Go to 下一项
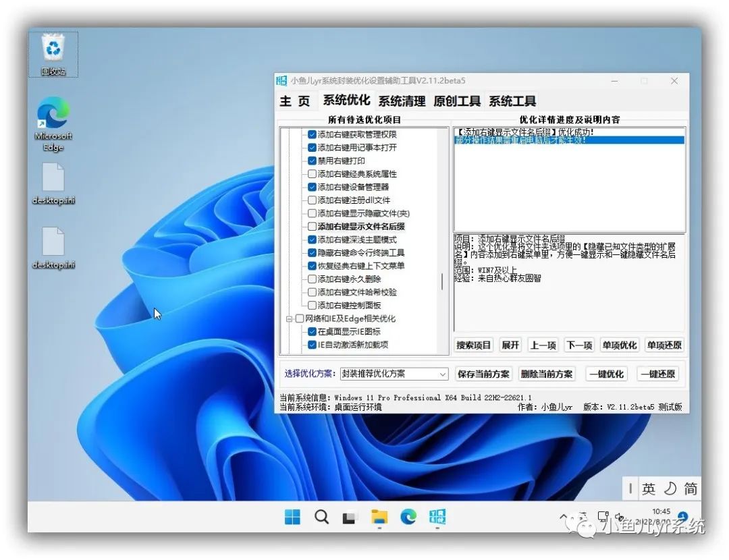Image resolution: width=729 pixels, height=560 pixels. [579, 345]
